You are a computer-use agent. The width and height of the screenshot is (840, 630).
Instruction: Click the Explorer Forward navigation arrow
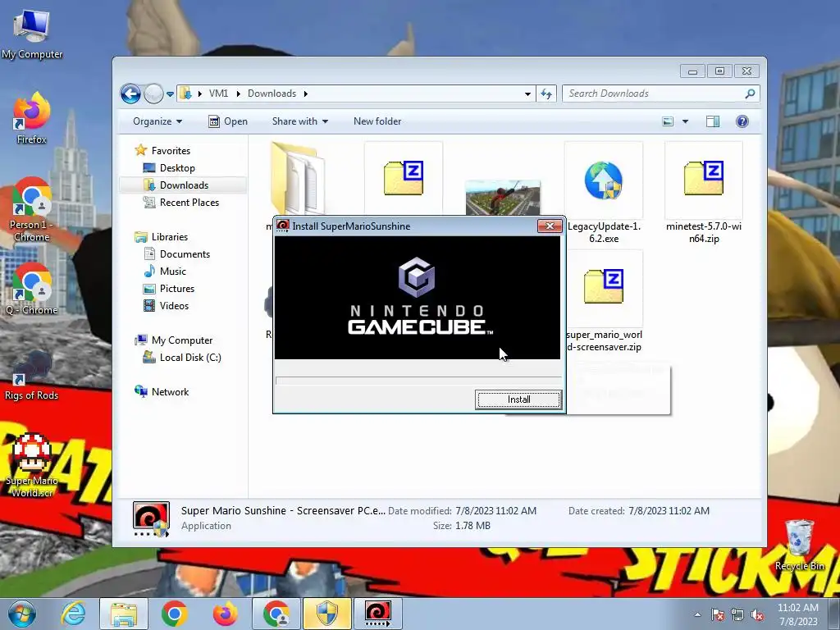click(153, 94)
